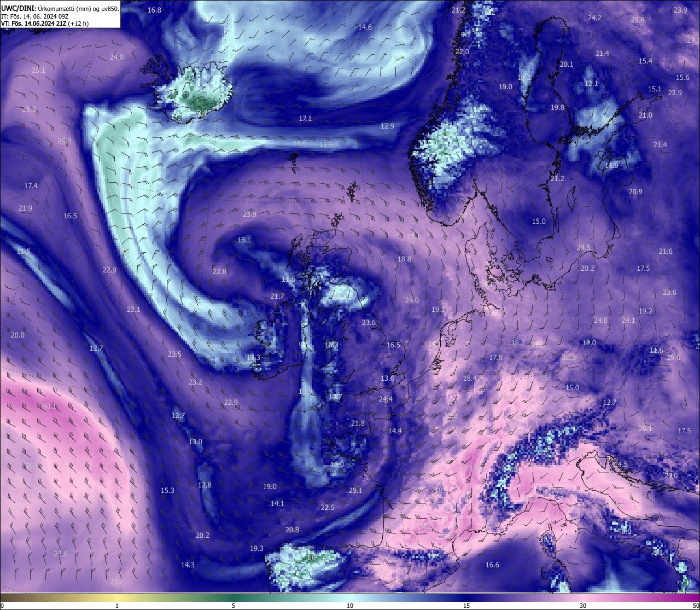Click the 18.8 value label
Viewport: 700px width, 610px height.
pos(404,259)
